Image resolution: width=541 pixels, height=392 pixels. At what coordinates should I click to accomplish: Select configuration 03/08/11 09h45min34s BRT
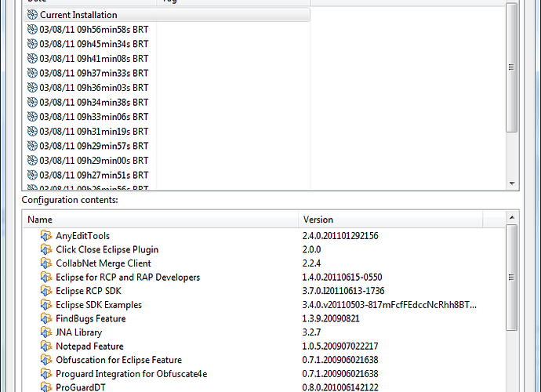click(x=94, y=44)
